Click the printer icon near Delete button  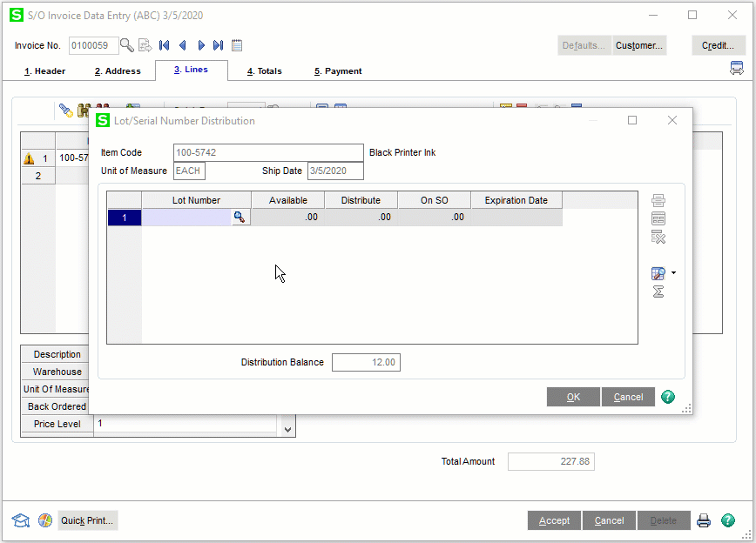point(704,520)
